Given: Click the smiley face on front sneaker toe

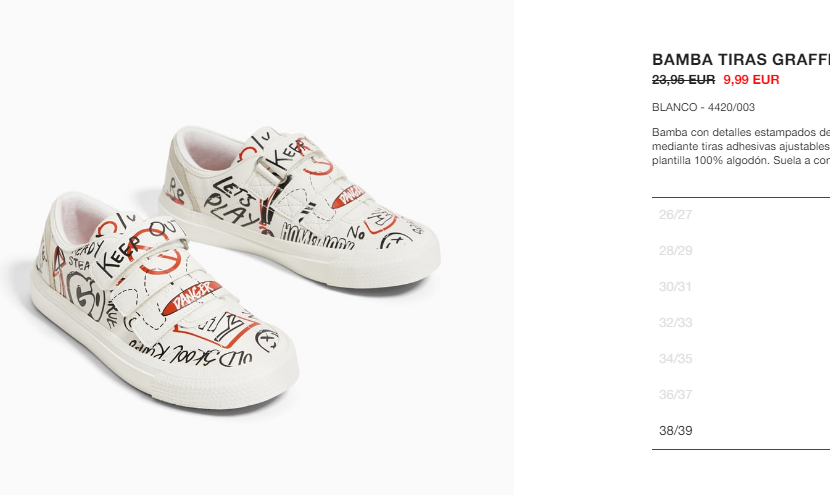Looking at the screenshot, I should pyautogui.click(x=267, y=339).
